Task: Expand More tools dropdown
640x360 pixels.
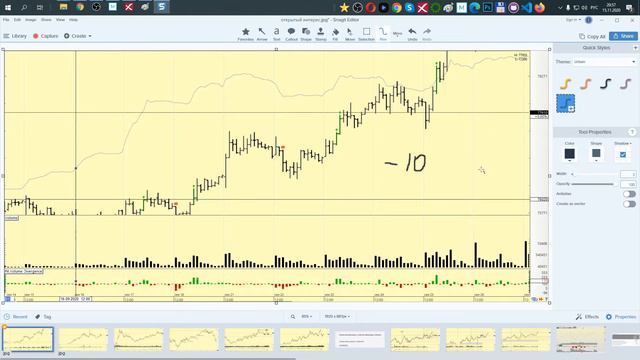Action: [397, 34]
